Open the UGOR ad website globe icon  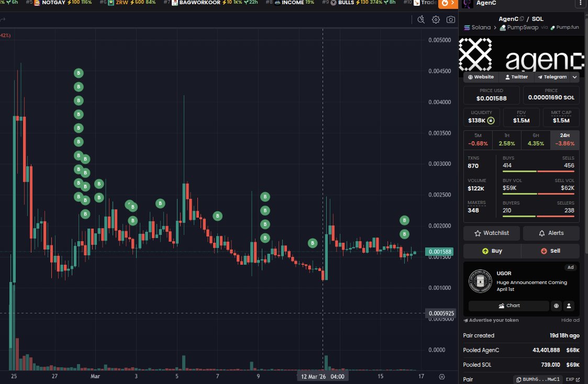click(x=556, y=306)
